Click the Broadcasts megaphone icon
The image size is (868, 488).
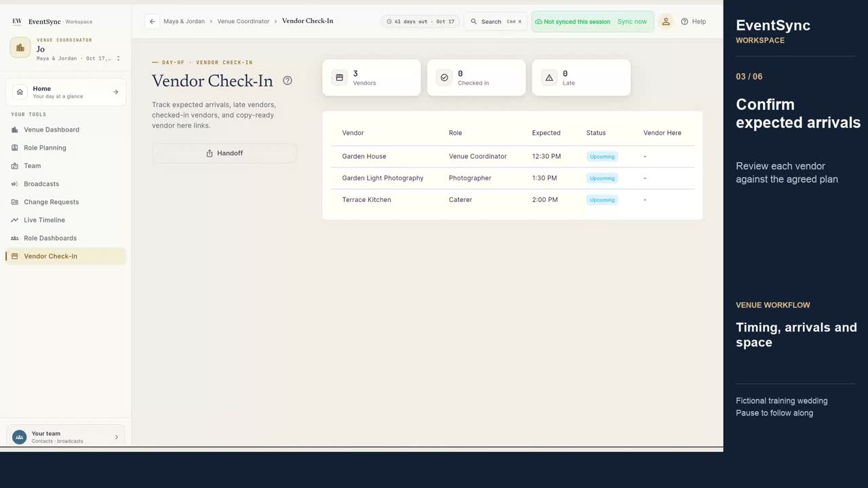coord(15,184)
